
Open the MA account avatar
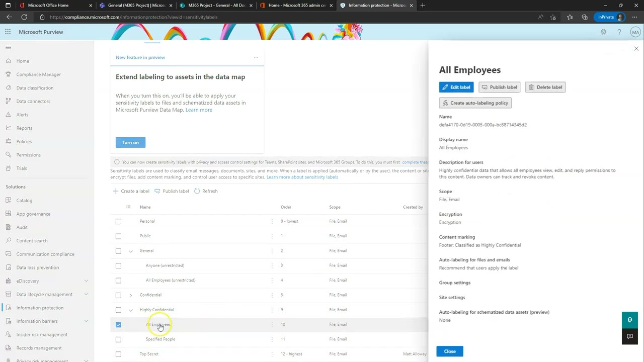(x=635, y=32)
